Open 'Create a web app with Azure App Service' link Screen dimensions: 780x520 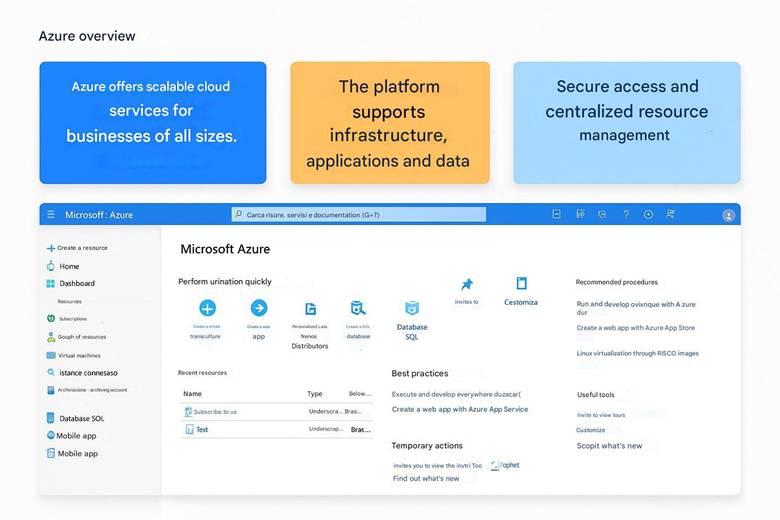(459, 409)
